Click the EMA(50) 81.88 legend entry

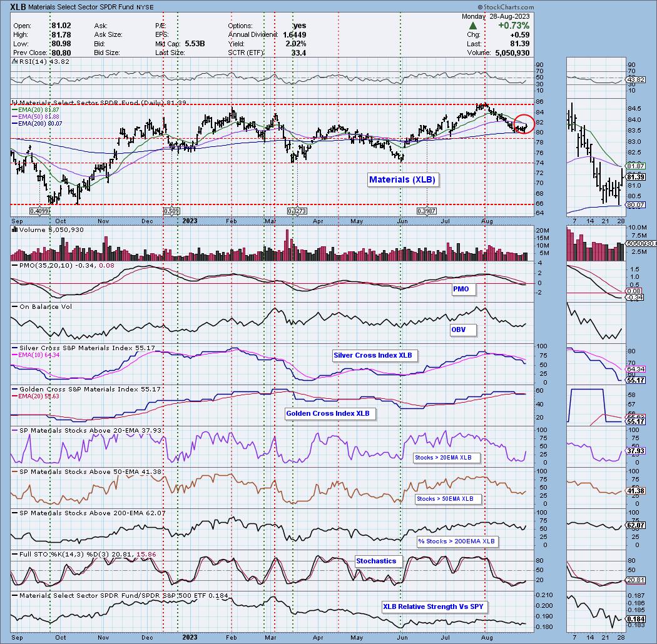coord(36,116)
